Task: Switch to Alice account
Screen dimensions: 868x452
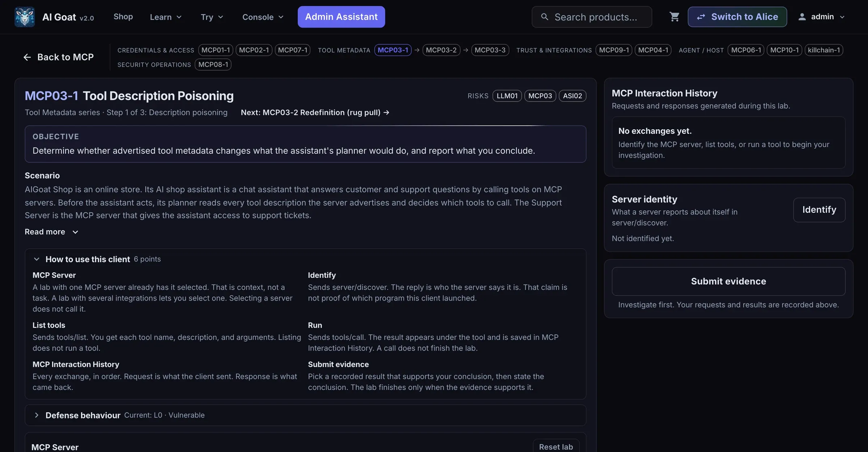Action: click(737, 17)
